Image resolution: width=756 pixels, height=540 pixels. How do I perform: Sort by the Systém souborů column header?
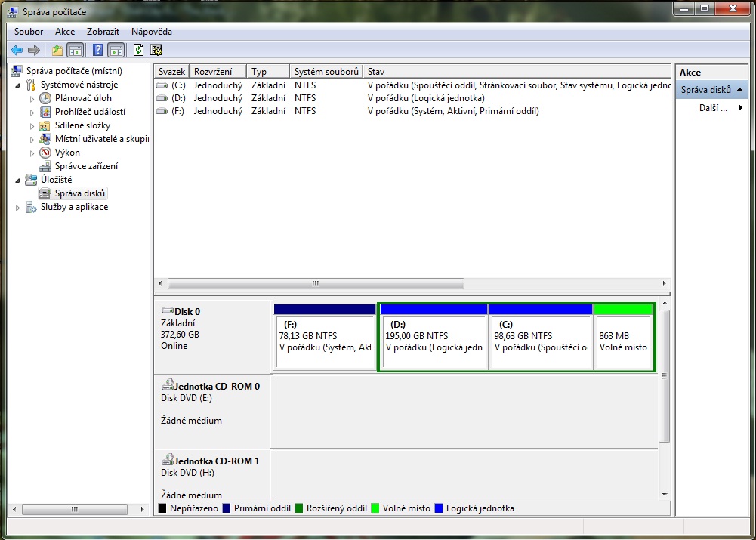326,71
